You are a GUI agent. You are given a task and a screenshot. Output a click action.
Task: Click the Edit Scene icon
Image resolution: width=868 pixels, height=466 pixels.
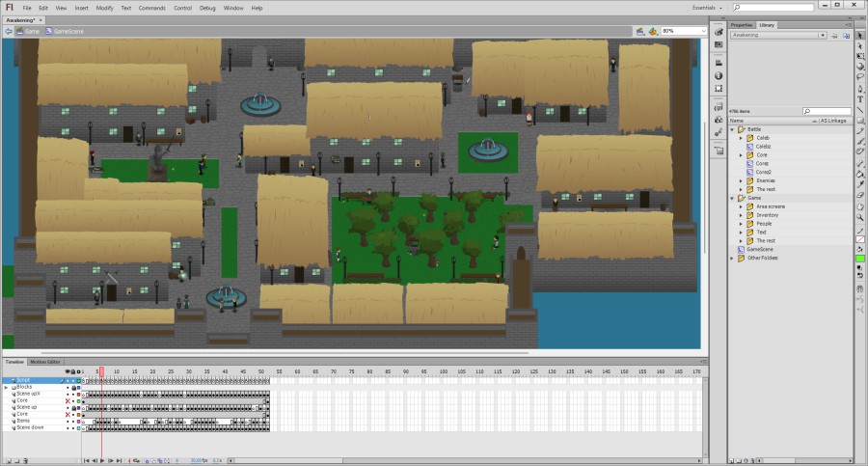tap(638, 31)
